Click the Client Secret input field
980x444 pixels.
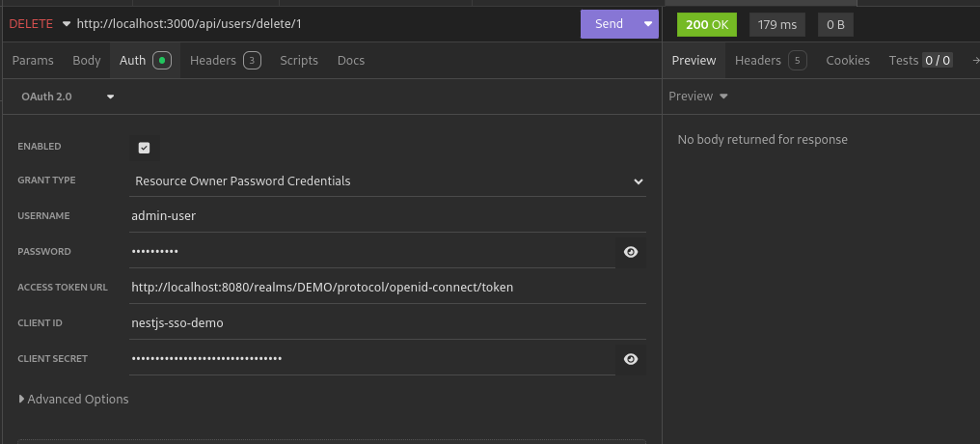[372, 359]
